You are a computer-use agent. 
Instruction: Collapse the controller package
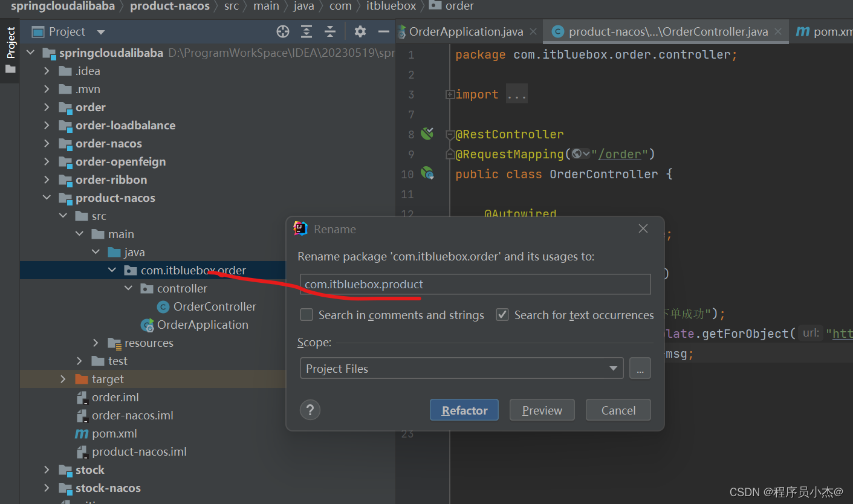coord(128,289)
